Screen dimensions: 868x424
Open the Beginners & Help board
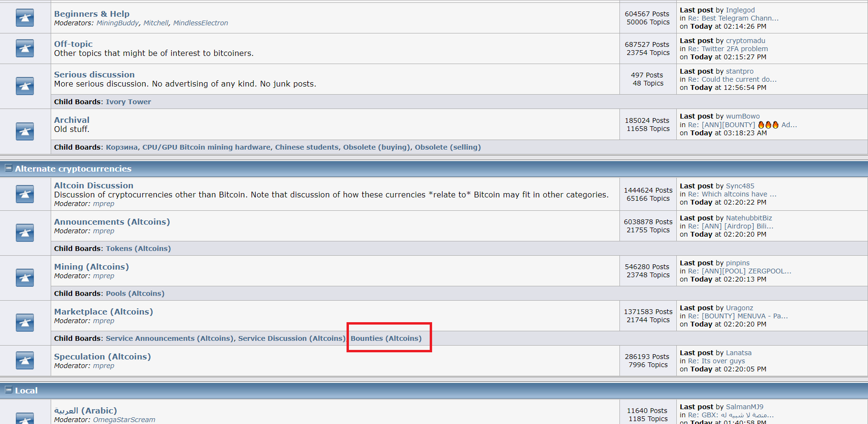coord(92,14)
